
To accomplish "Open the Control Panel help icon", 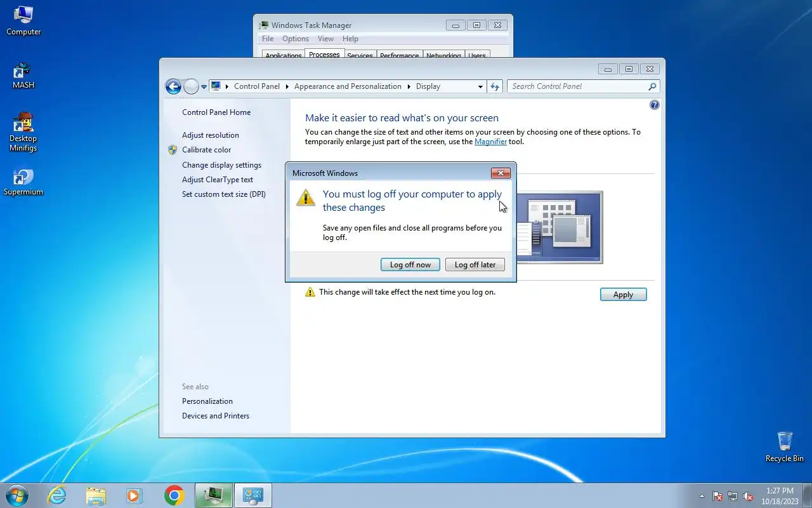I will coord(655,105).
